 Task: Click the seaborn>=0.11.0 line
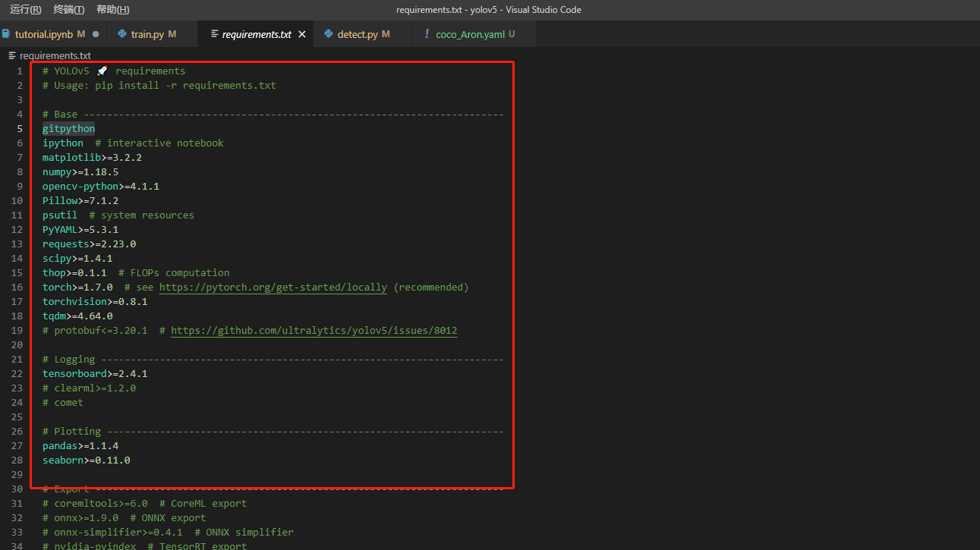pyautogui.click(x=86, y=460)
